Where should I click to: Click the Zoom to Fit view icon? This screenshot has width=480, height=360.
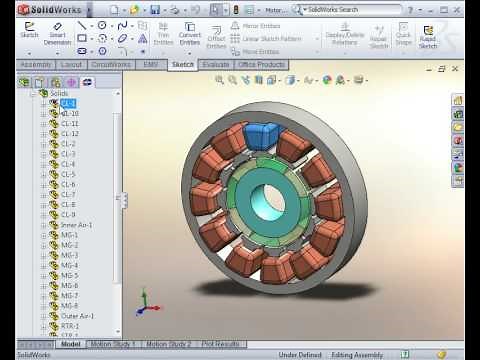point(219,80)
